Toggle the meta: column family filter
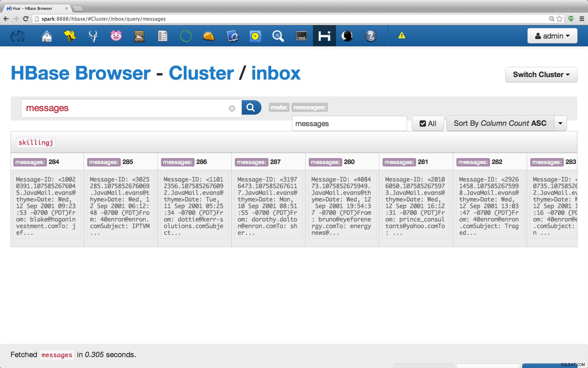The image size is (588, 368). [279, 107]
